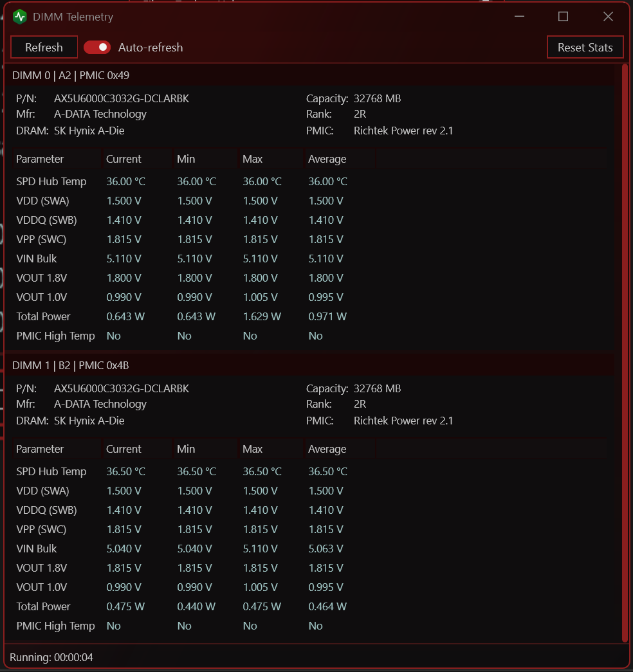Viewport: 633px width, 672px height.
Task: Click DIMM 1 PMIC Richtek Power rev 2.1
Action: (x=403, y=421)
